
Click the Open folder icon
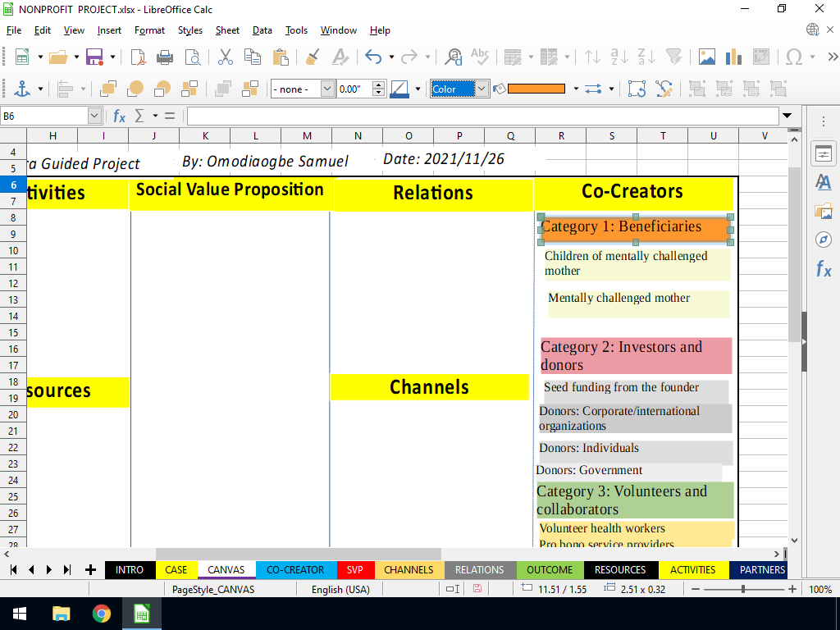pos(58,57)
